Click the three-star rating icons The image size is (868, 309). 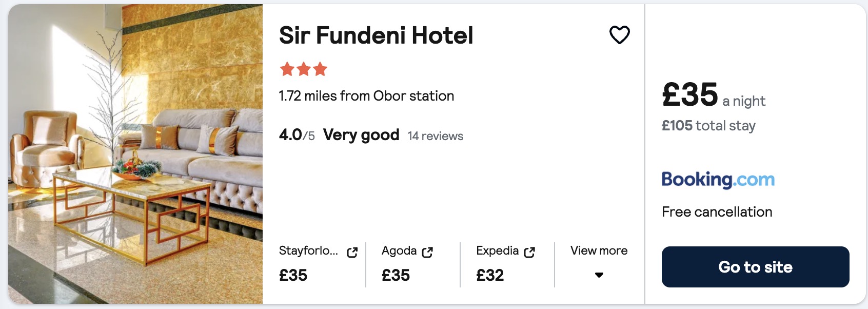303,69
